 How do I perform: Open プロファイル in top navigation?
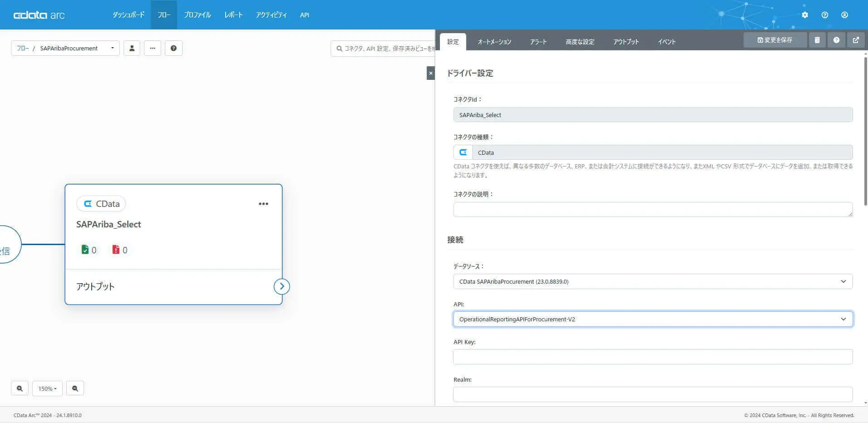[x=197, y=15]
